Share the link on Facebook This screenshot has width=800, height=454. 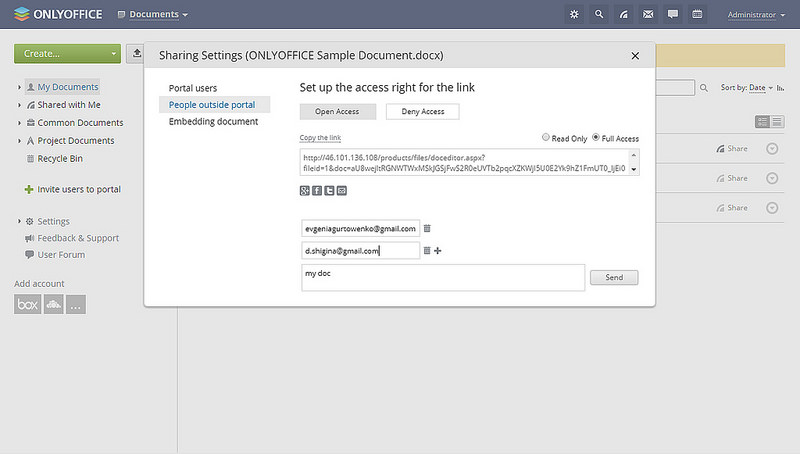pyautogui.click(x=317, y=190)
